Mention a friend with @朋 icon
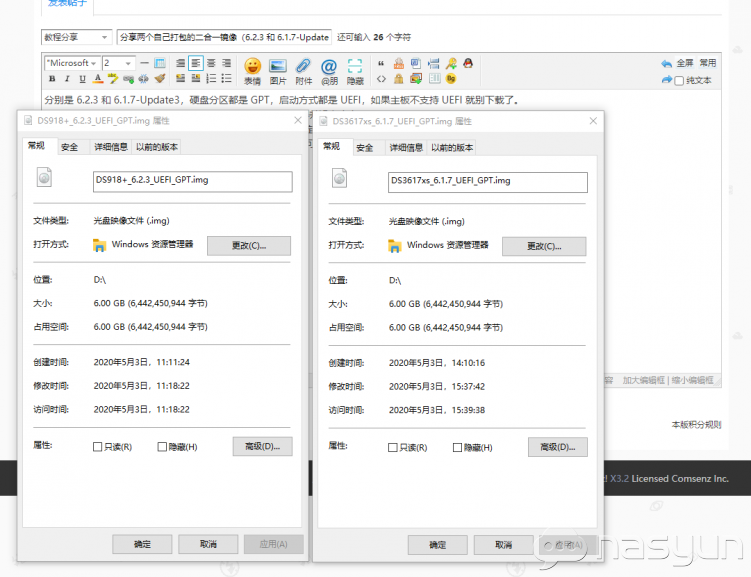 [x=329, y=71]
